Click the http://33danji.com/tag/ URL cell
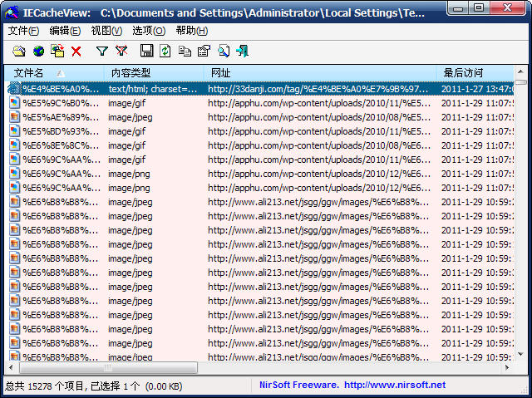532x398 pixels. (x=318, y=89)
